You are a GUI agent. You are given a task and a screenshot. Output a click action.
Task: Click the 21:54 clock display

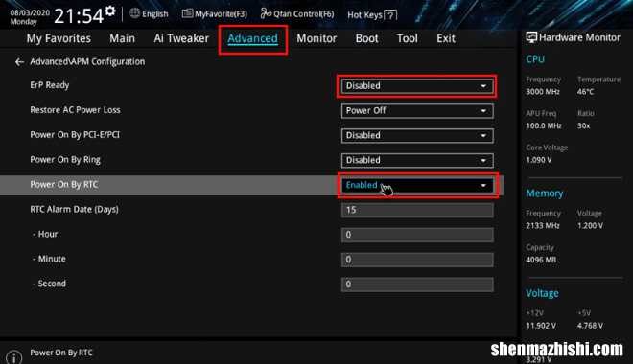tap(79, 16)
